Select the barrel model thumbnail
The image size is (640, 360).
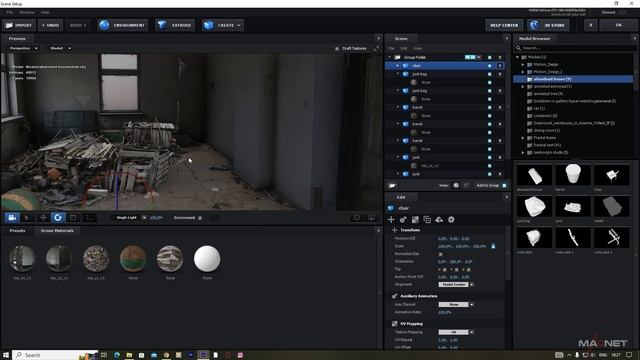(x=573, y=175)
